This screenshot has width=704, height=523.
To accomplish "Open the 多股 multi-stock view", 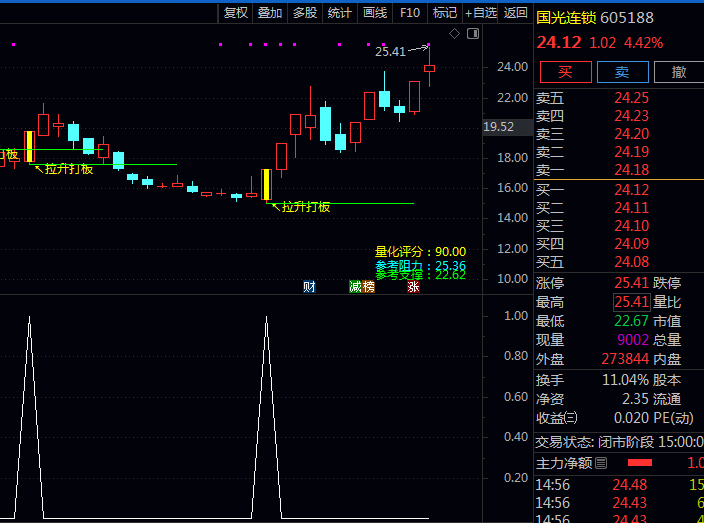I will click(x=305, y=13).
